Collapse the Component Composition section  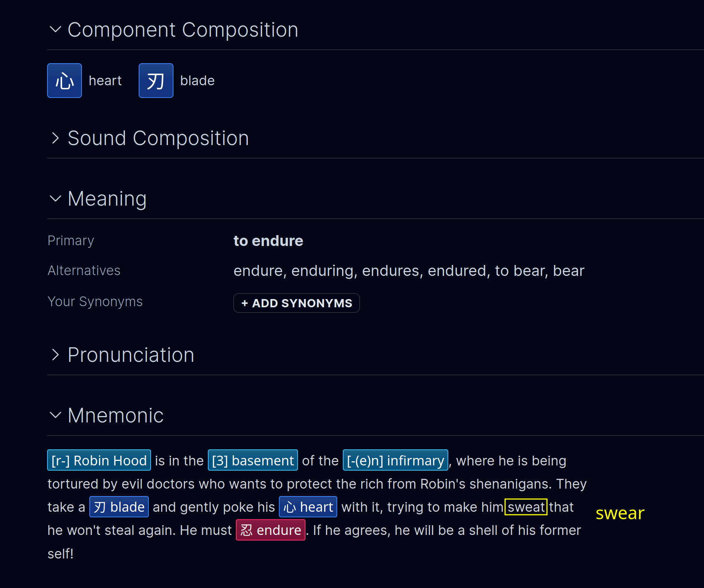tap(55, 30)
